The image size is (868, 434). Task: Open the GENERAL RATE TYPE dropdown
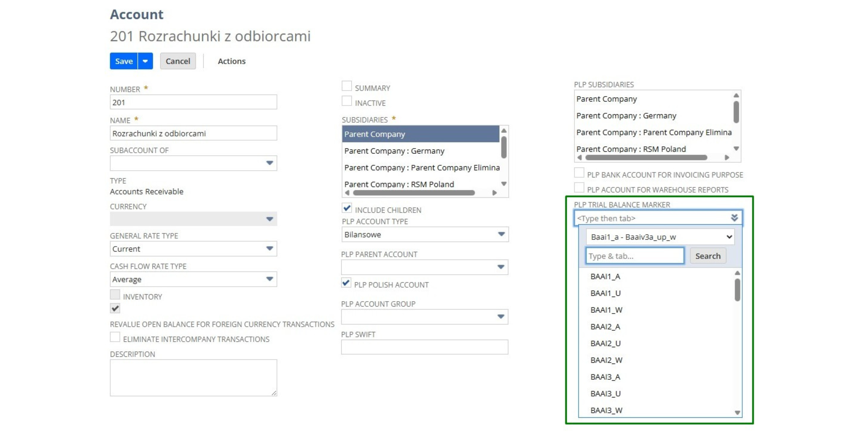point(269,249)
